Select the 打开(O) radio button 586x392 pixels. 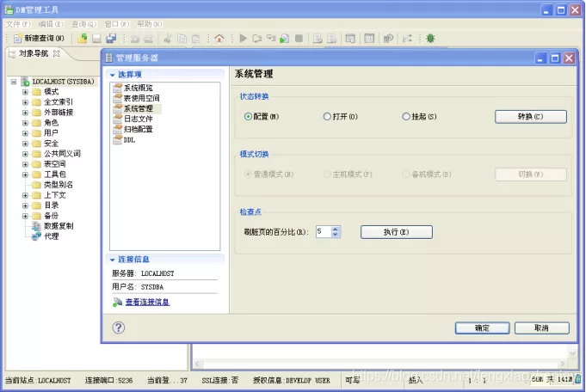point(327,116)
